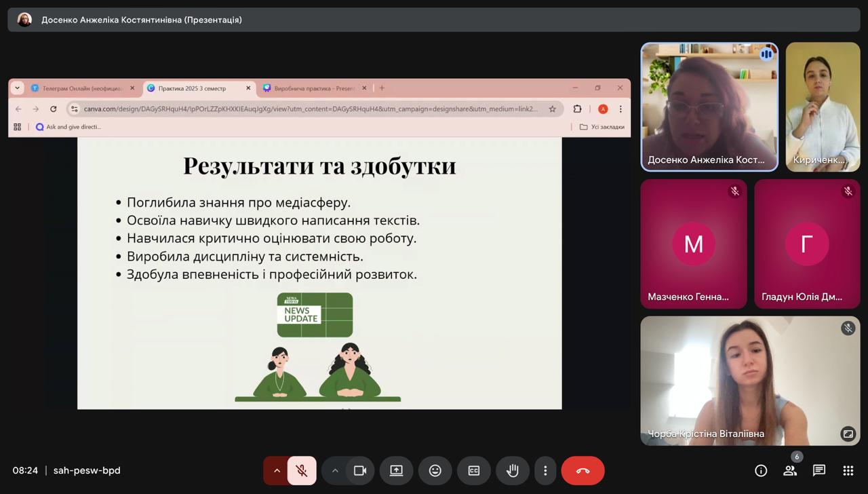Open the emoji reactions picker
The height and width of the screenshot is (494, 868).
[435, 470]
